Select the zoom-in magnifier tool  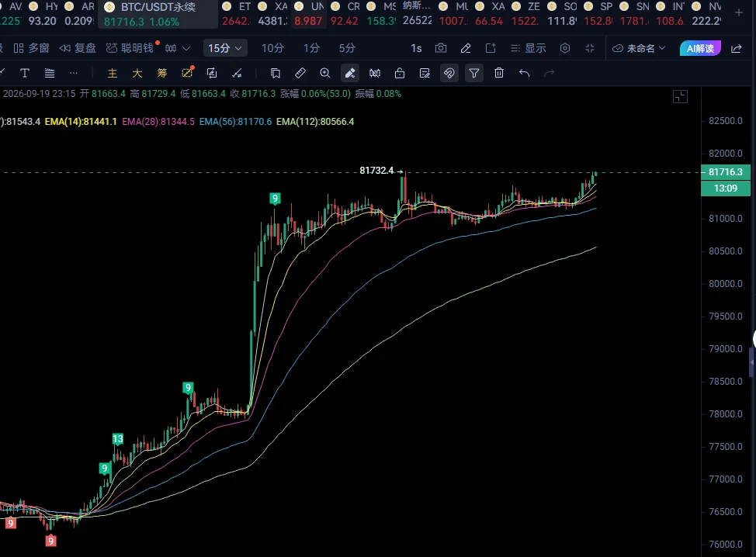[x=325, y=73]
